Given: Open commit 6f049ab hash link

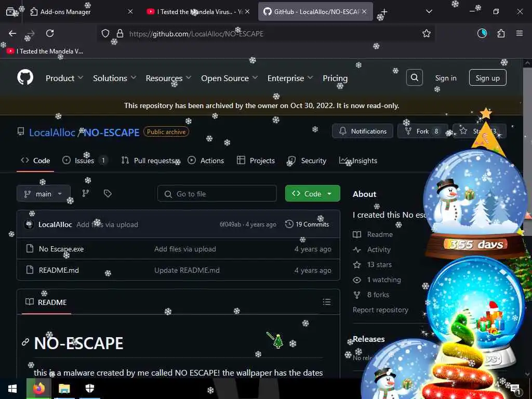Looking at the screenshot, I should [230, 224].
